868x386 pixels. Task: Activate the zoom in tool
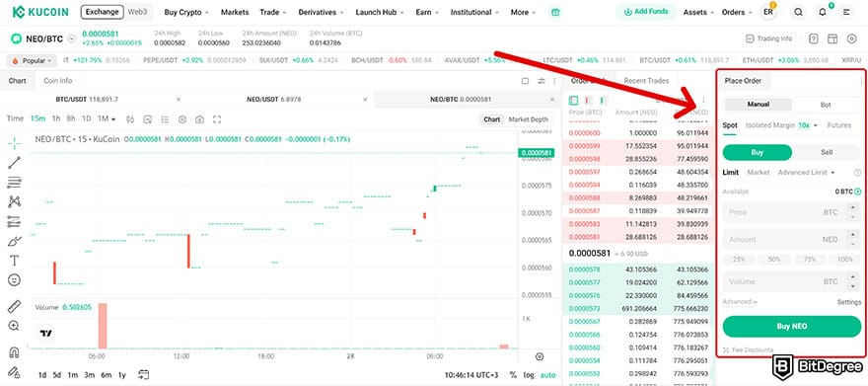[15, 326]
